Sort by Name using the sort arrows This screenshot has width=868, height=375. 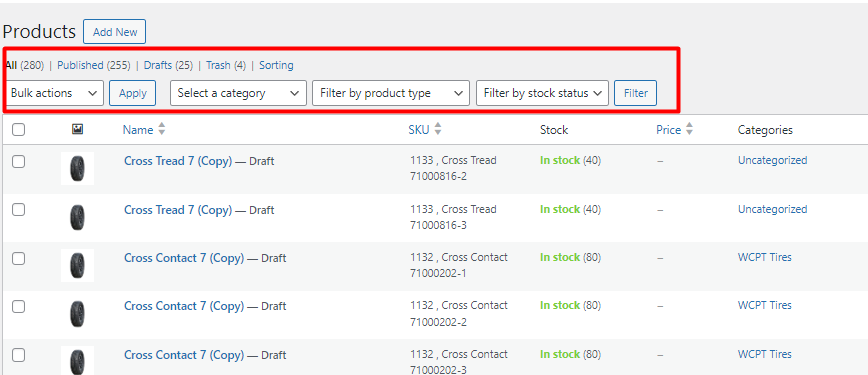tap(162, 130)
